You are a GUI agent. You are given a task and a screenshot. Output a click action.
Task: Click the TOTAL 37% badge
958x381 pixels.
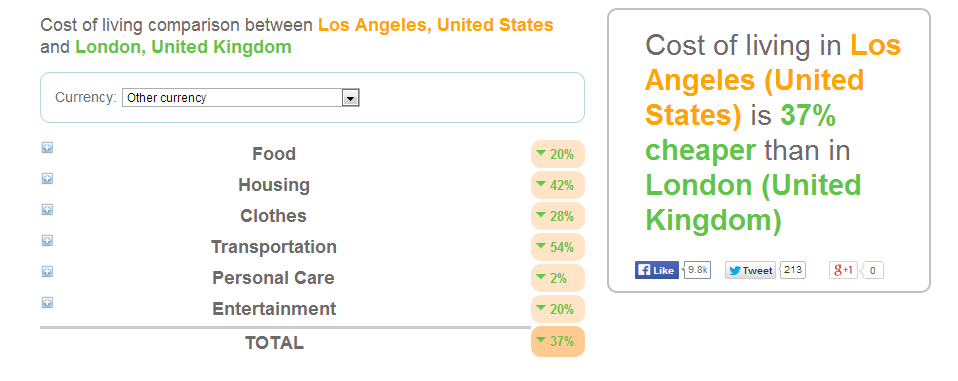[558, 341]
